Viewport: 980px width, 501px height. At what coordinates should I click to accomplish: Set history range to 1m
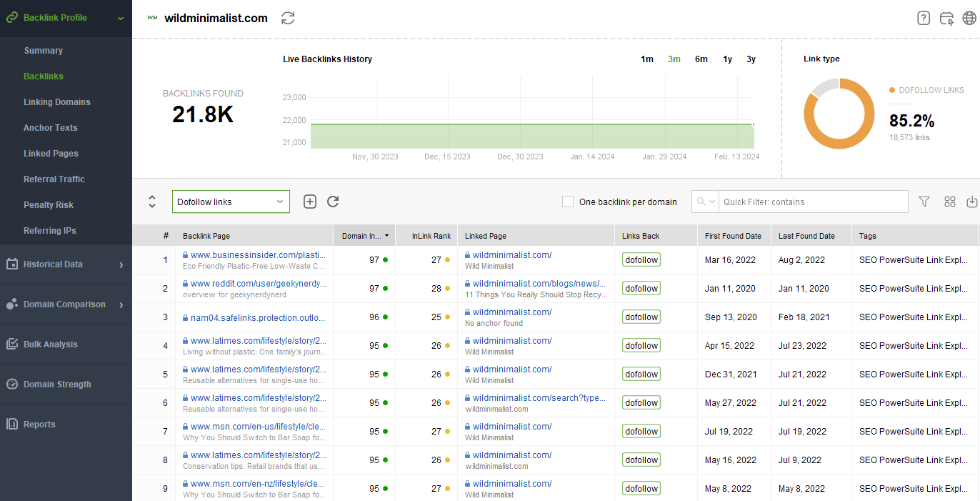coord(647,59)
